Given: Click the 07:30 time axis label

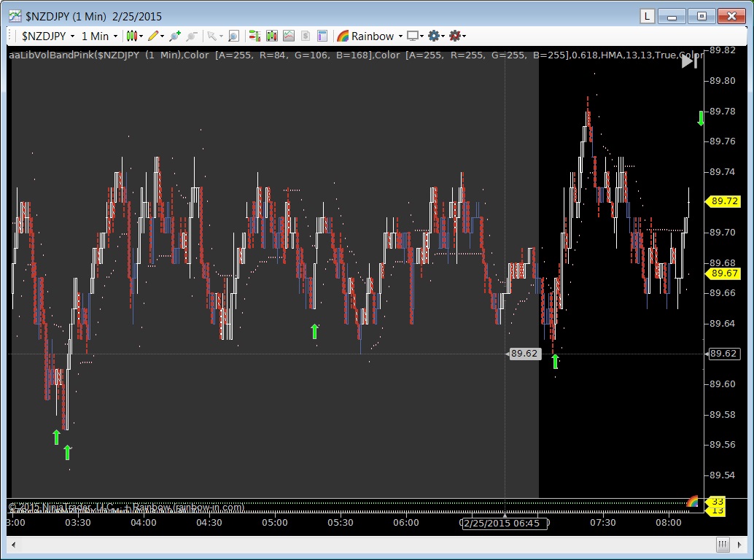Looking at the screenshot, I should [x=602, y=523].
